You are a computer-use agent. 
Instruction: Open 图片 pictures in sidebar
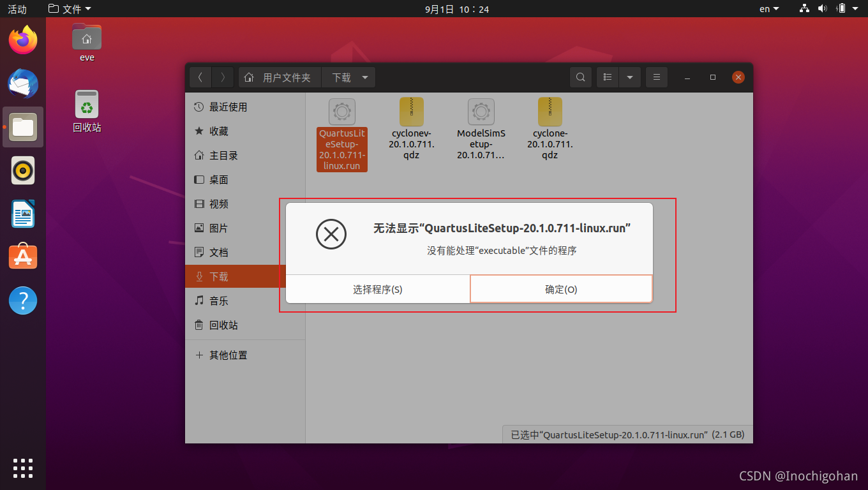coord(245,228)
